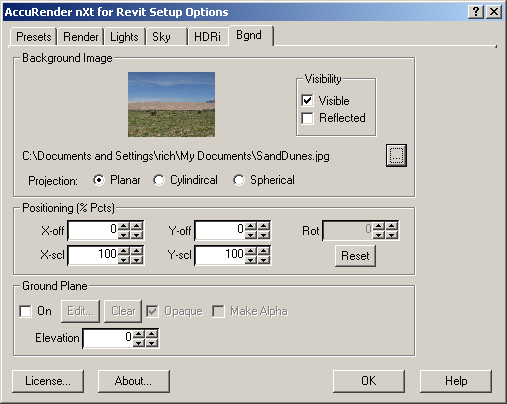Increase X-off with the right spinner's up arrow
This screenshot has height=404, width=507.
point(137,226)
